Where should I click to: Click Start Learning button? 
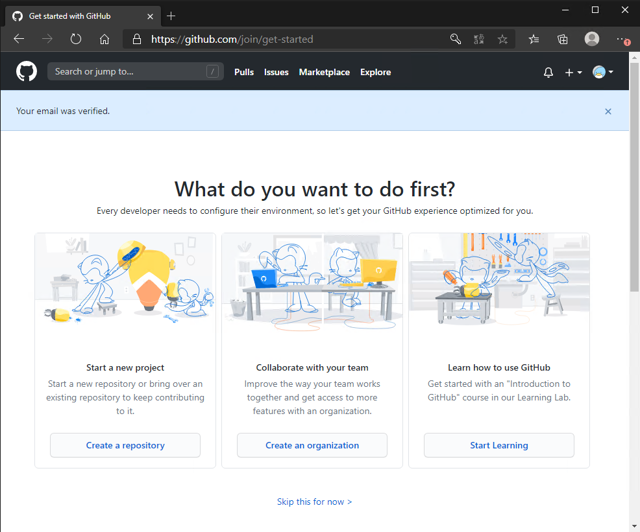tap(499, 445)
